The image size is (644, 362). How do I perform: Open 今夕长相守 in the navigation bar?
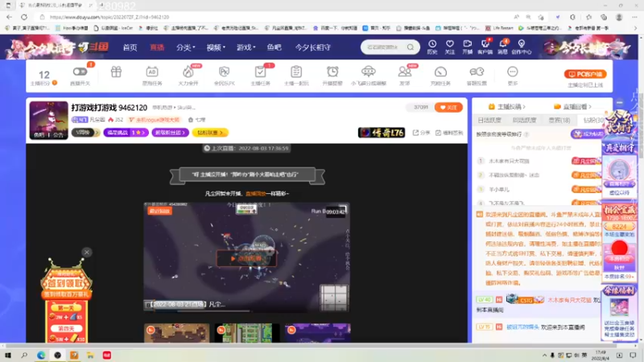pos(313,47)
